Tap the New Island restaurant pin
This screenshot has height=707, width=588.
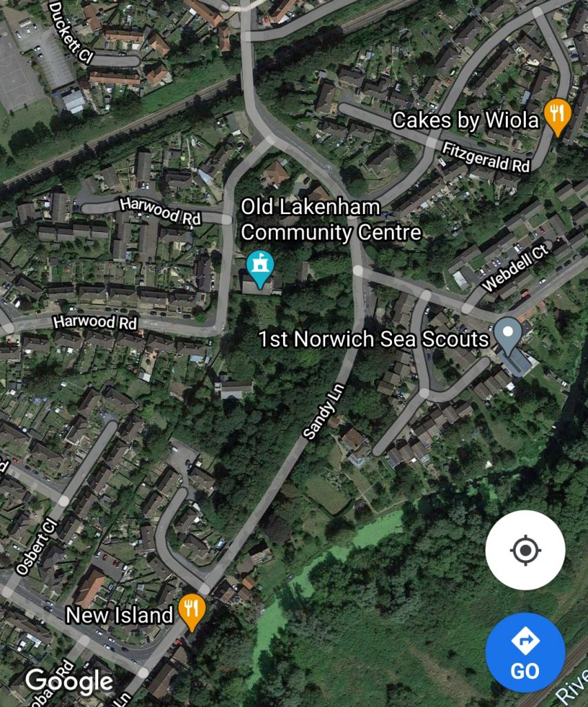coord(192,612)
